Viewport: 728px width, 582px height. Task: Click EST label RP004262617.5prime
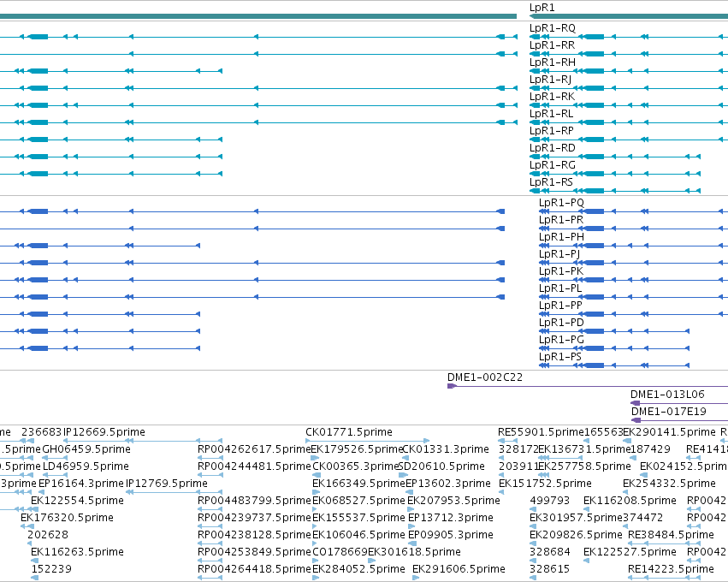pyautogui.click(x=254, y=449)
